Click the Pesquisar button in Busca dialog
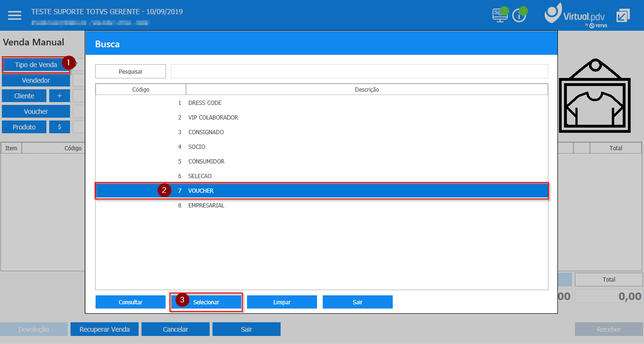644x344 pixels. pyautogui.click(x=131, y=71)
